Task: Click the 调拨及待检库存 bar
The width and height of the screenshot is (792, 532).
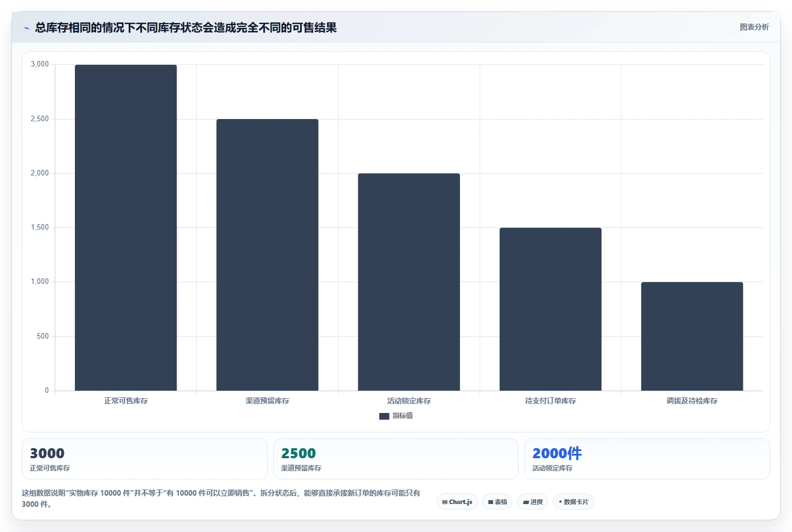Action: coord(692,336)
